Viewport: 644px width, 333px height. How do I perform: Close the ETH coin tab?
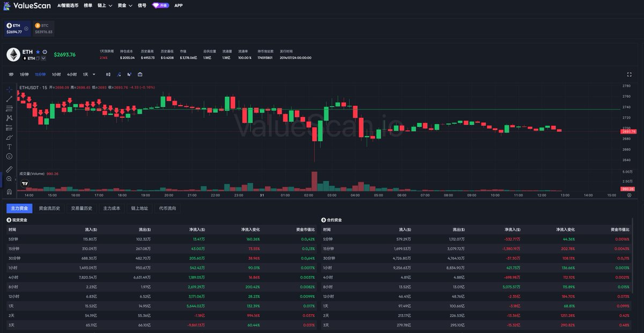pyautogui.click(x=26, y=28)
